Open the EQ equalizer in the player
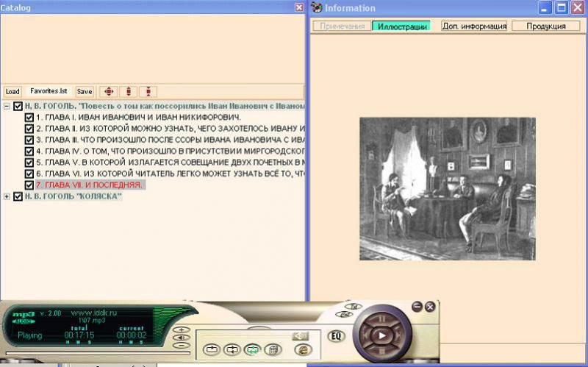Image resolution: width=588 pixels, height=367 pixels. tap(337, 336)
